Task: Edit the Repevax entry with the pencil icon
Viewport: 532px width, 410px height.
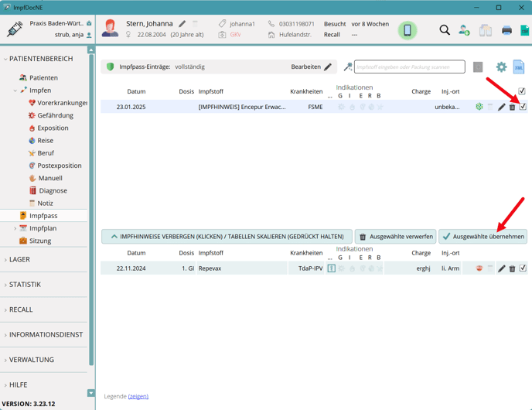Action: [502, 268]
